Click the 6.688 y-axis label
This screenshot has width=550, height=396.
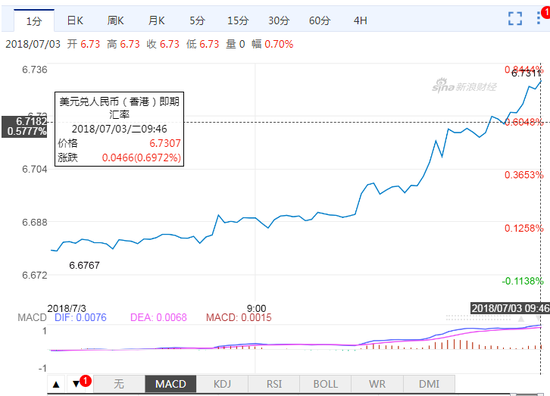point(34,222)
